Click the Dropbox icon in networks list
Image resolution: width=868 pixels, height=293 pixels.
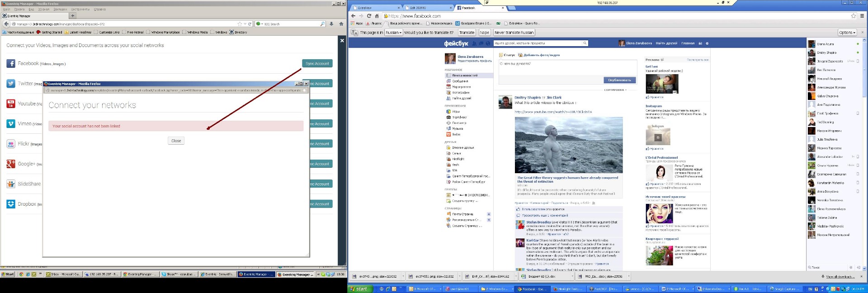[x=11, y=204]
